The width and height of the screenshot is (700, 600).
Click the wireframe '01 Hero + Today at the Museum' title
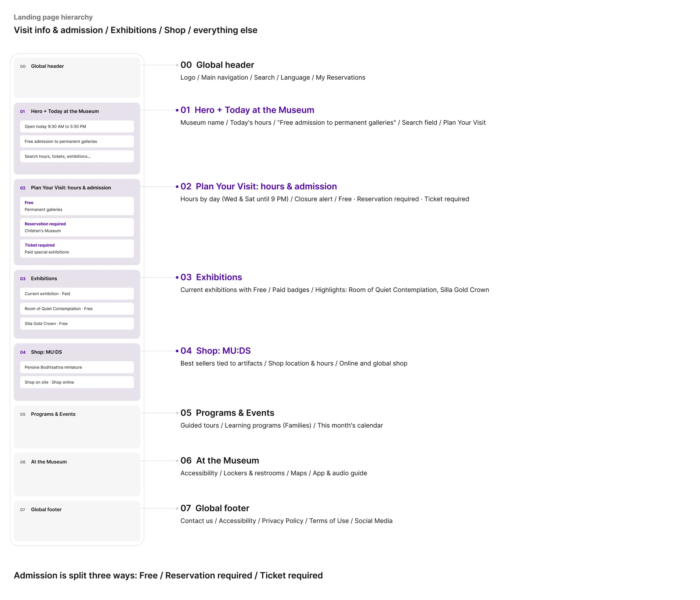pyautogui.click(x=59, y=111)
